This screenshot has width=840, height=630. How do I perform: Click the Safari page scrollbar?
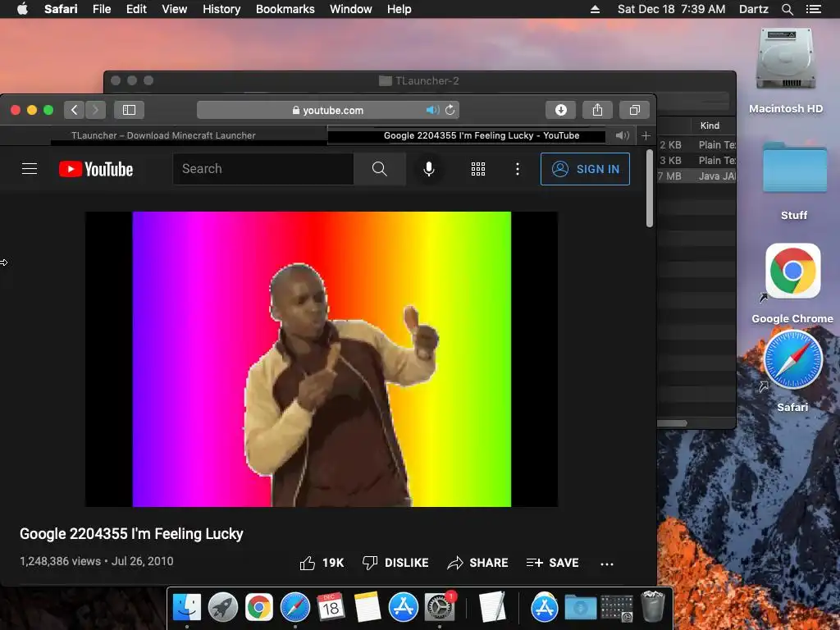point(650,189)
